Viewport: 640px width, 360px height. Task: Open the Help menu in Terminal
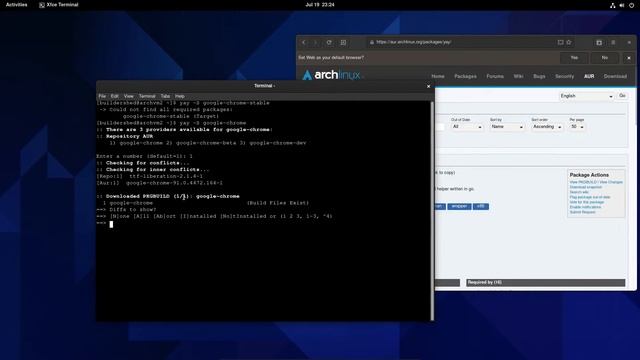tap(180, 96)
